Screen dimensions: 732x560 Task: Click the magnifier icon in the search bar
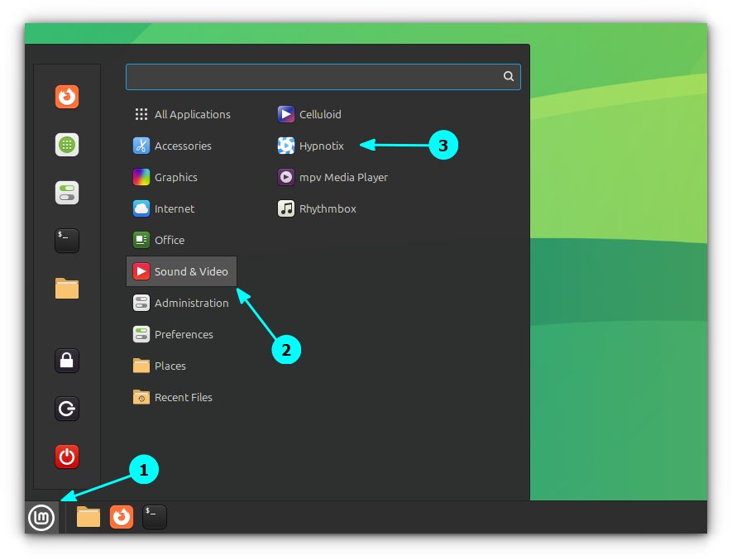pos(508,76)
